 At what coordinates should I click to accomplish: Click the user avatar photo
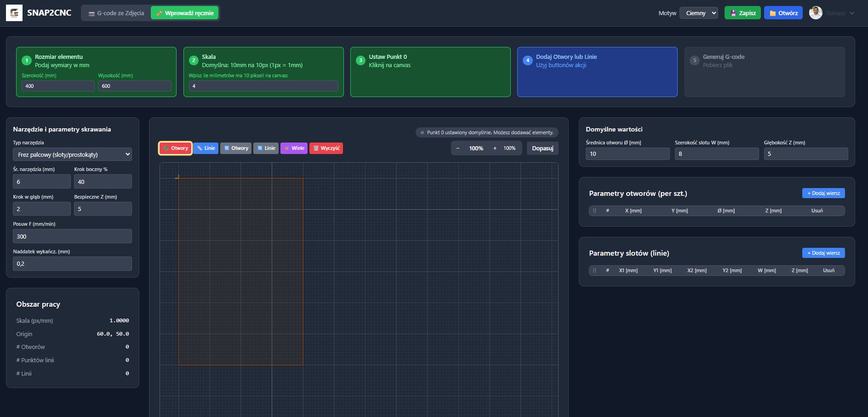[x=816, y=13]
